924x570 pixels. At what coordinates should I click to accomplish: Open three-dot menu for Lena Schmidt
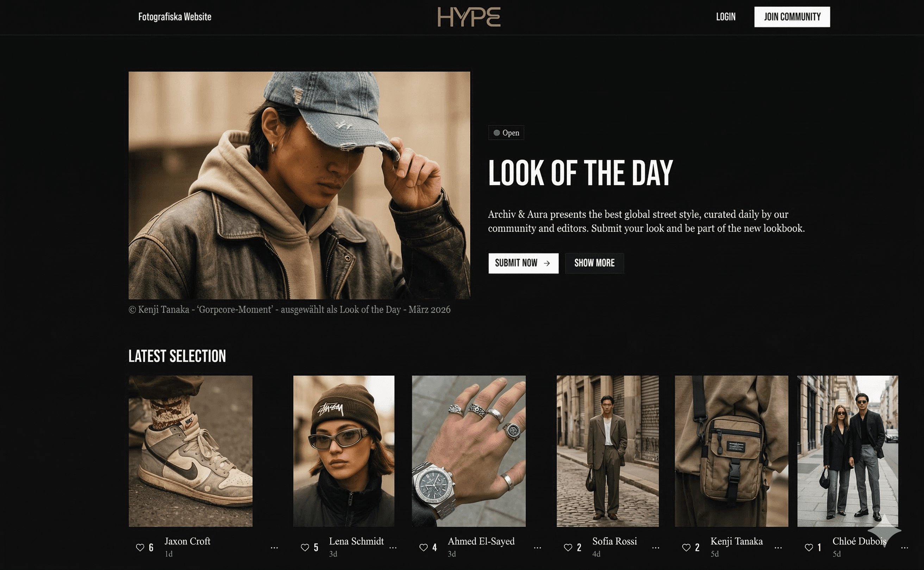pyautogui.click(x=393, y=548)
